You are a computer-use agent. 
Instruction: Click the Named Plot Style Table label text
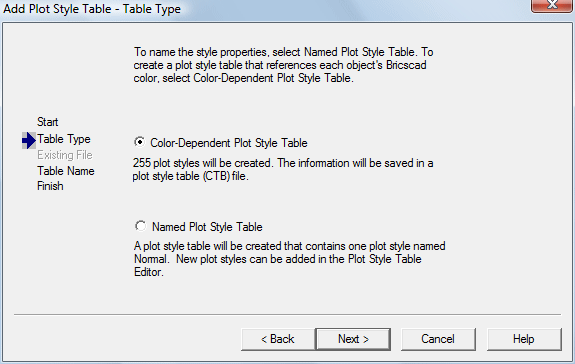(x=207, y=227)
